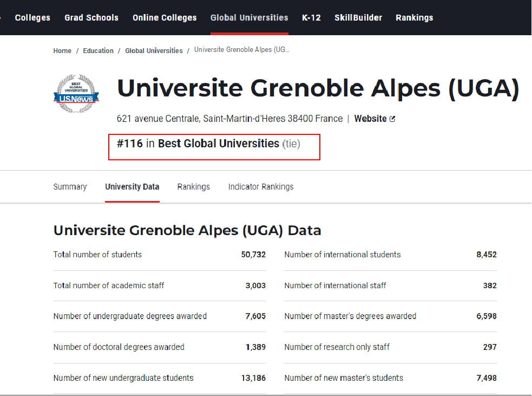Open SkillBuilder in the top navigation
The image size is (532, 396).
pos(358,18)
